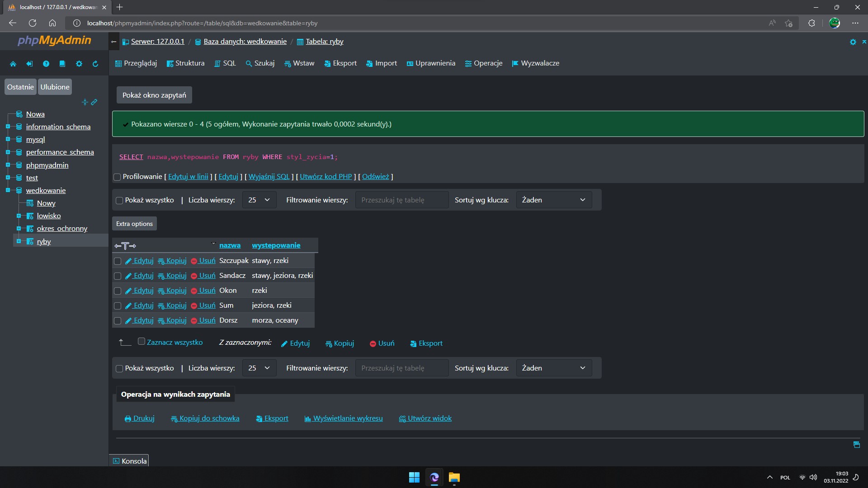The height and width of the screenshot is (488, 868).
Task: Select the Sum row checkbox
Action: click(118, 306)
